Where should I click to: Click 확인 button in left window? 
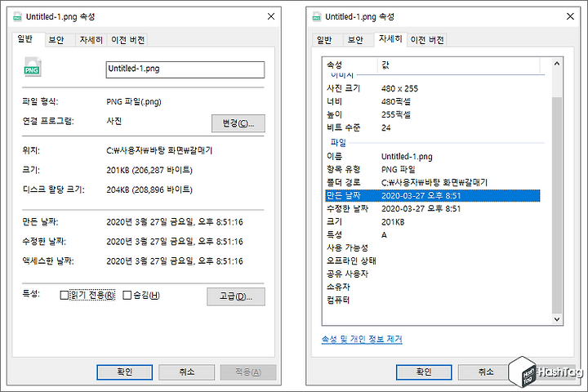pyautogui.click(x=124, y=372)
